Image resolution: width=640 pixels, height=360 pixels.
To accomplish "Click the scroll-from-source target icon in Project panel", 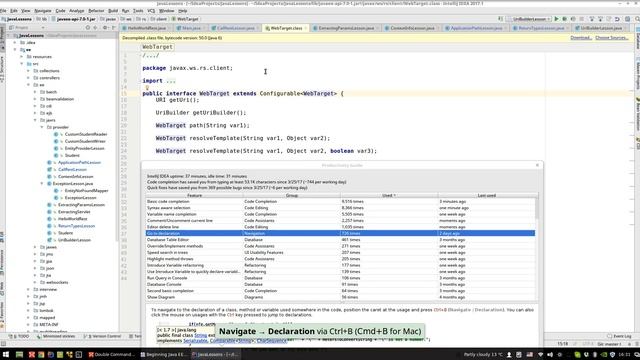I will pyautogui.click(x=87, y=28).
